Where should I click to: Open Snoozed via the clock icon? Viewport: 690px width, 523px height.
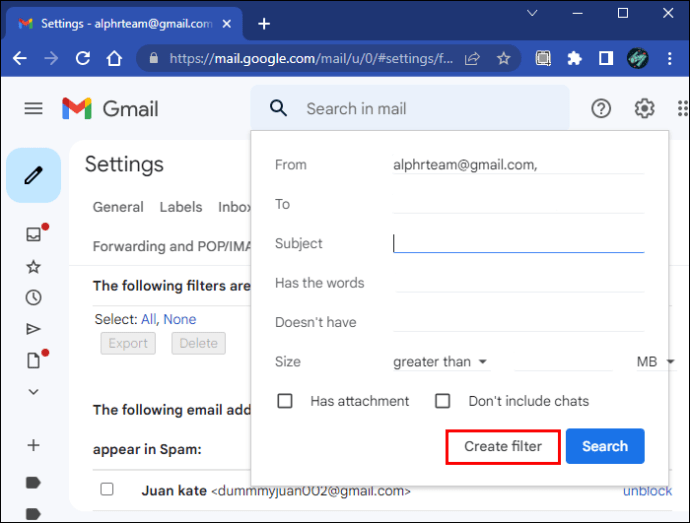(x=33, y=298)
